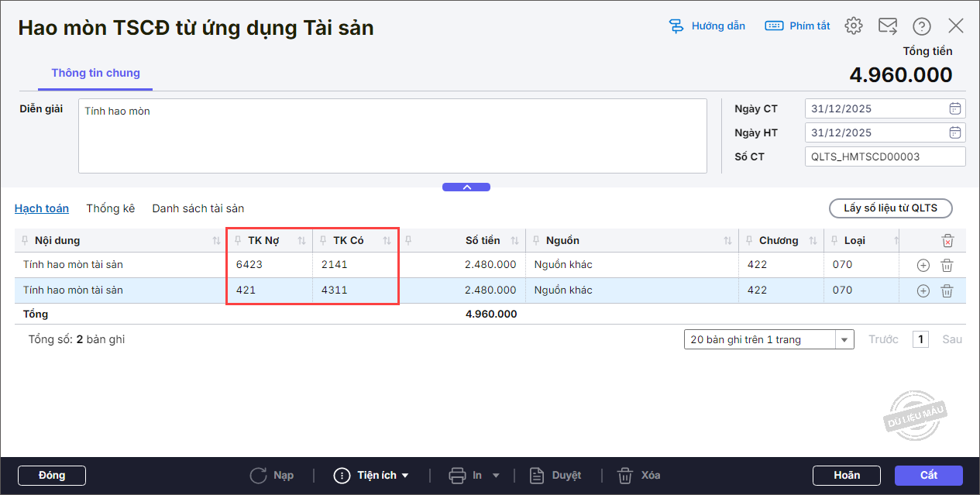980x495 pixels.
Task: Click TK Có cell 4311
Action: click(x=355, y=290)
